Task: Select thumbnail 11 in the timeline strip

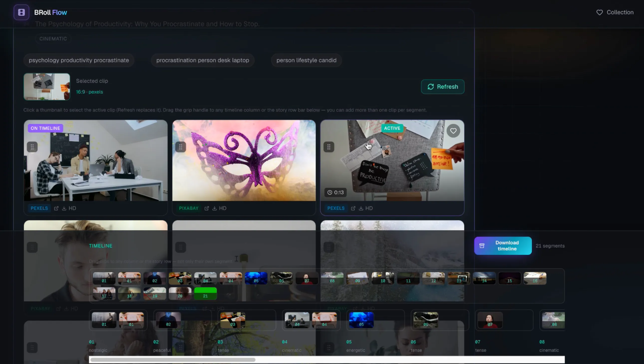Action: point(408,278)
